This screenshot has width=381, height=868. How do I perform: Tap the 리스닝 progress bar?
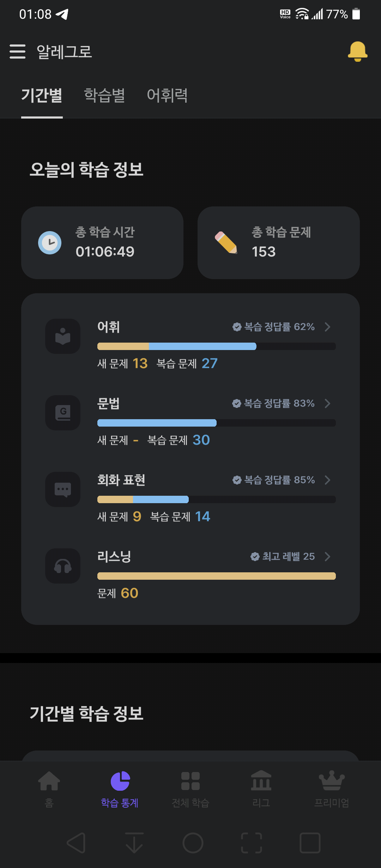(217, 576)
